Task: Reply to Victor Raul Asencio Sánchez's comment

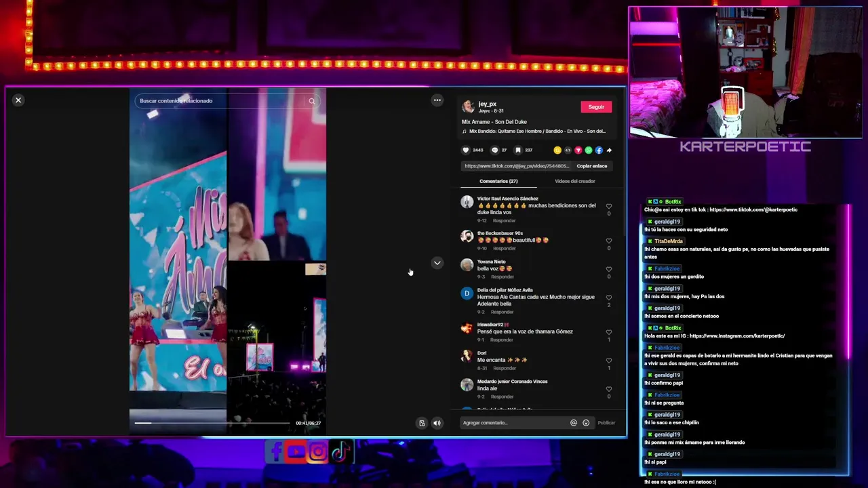Action: (x=505, y=221)
